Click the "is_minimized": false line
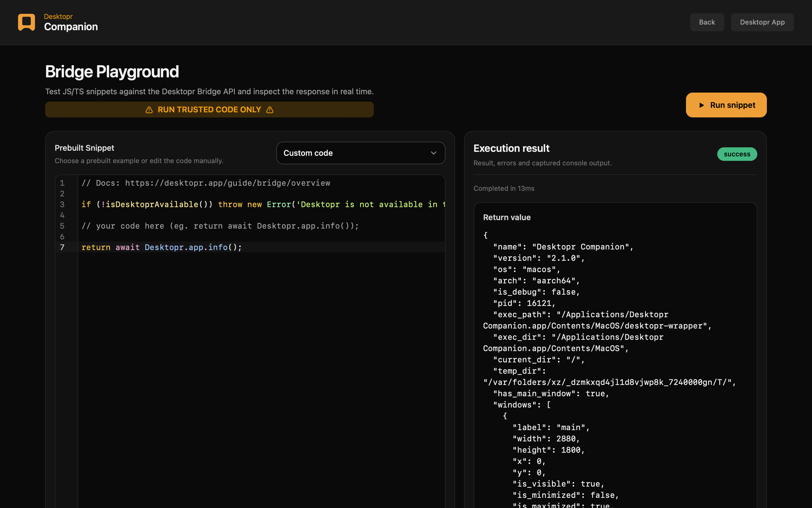This screenshot has width=812, height=508. coord(565,495)
